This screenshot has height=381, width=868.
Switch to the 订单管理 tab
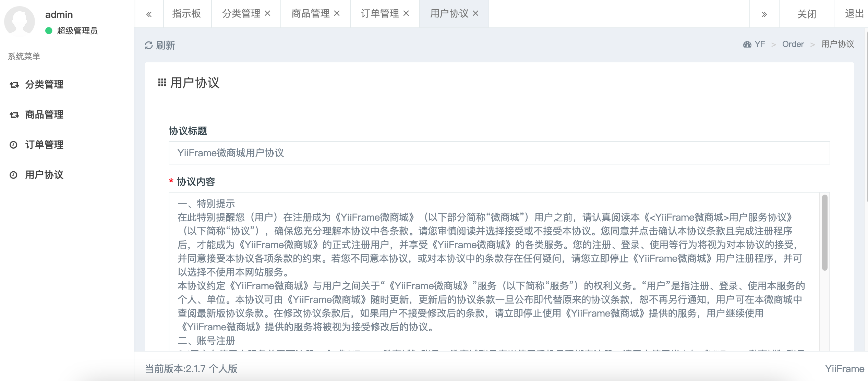coord(379,14)
